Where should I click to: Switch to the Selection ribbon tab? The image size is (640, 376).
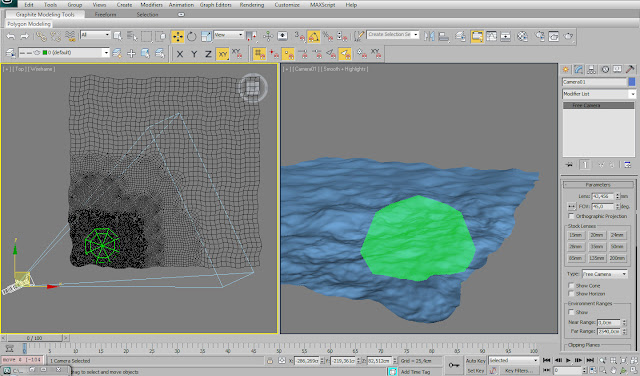click(147, 14)
